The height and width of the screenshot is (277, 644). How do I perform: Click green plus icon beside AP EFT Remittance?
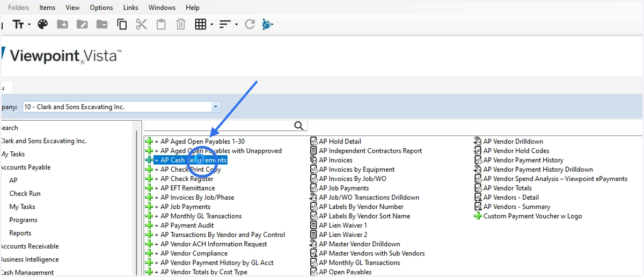pyautogui.click(x=149, y=188)
